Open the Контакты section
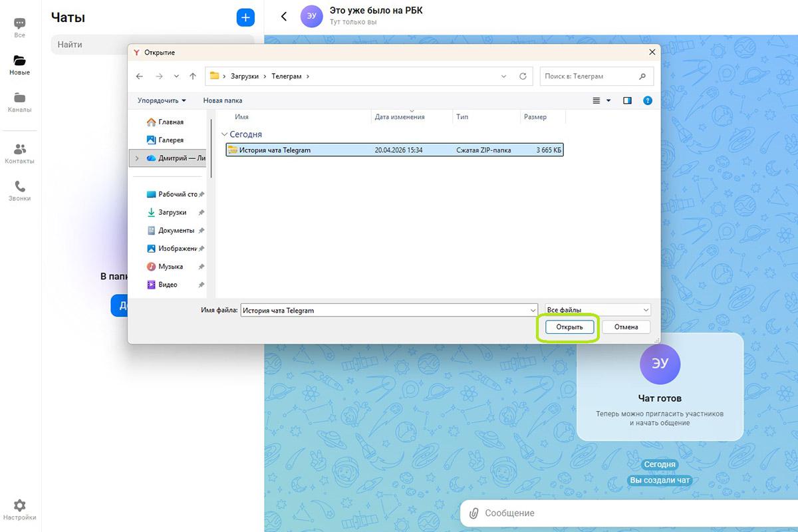 click(20, 154)
